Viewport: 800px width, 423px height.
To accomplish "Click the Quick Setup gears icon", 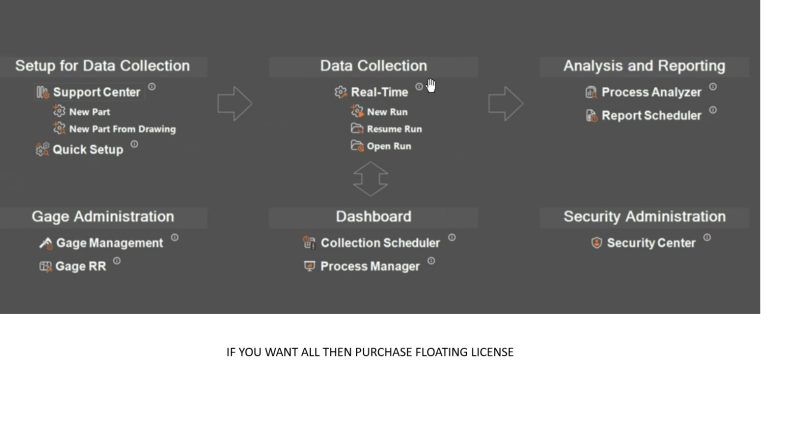I will tap(42, 150).
